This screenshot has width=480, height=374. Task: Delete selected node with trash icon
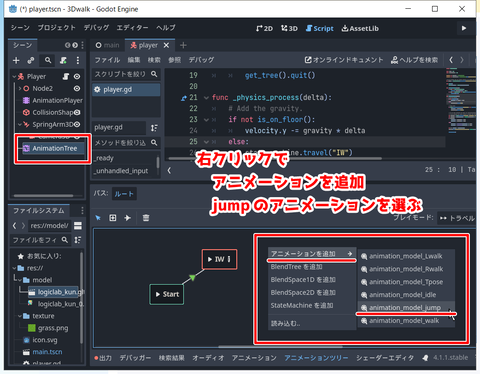[146, 218]
